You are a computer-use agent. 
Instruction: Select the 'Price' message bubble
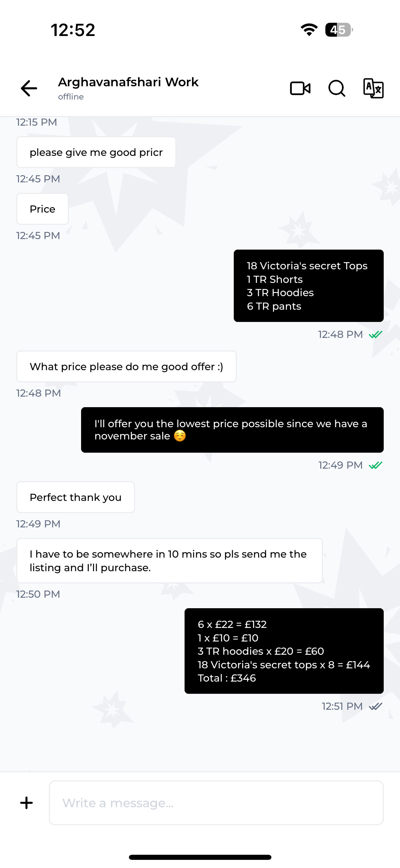42,209
